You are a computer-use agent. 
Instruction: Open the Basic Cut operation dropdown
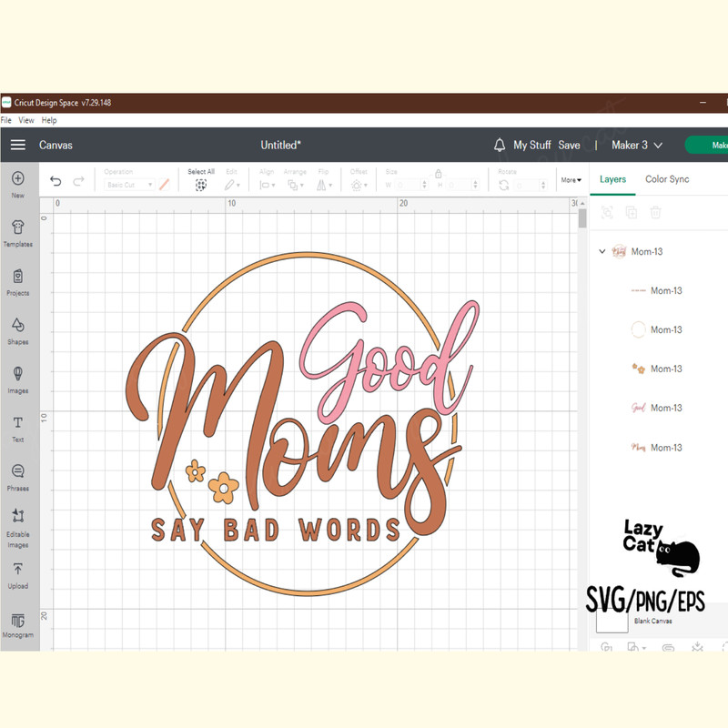[127, 185]
